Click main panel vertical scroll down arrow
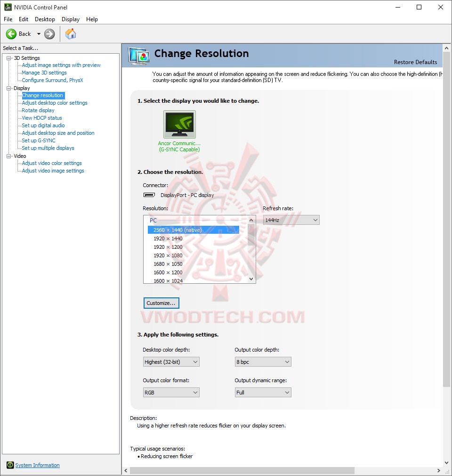Viewport: 452px width, 476px height. [x=446, y=463]
